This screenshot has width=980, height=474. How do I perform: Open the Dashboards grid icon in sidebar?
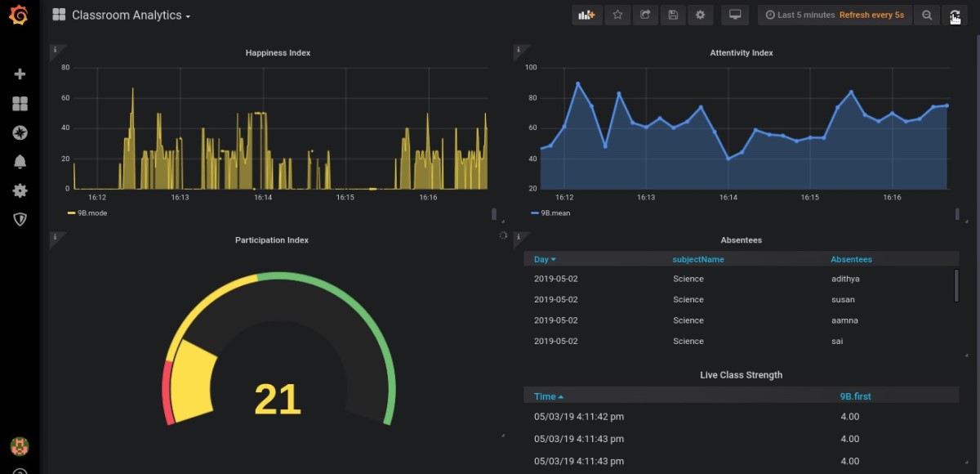tap(20, 104)
